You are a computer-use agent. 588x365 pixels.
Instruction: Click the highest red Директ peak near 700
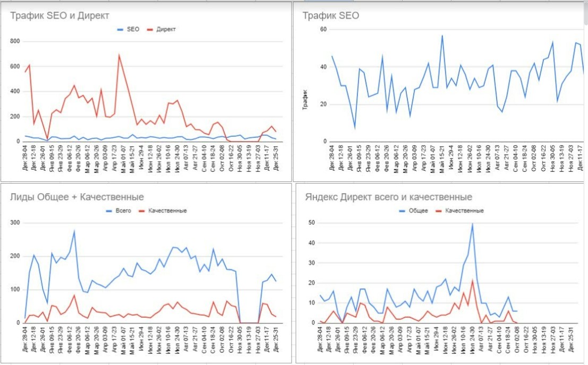(x=119, y=55)
